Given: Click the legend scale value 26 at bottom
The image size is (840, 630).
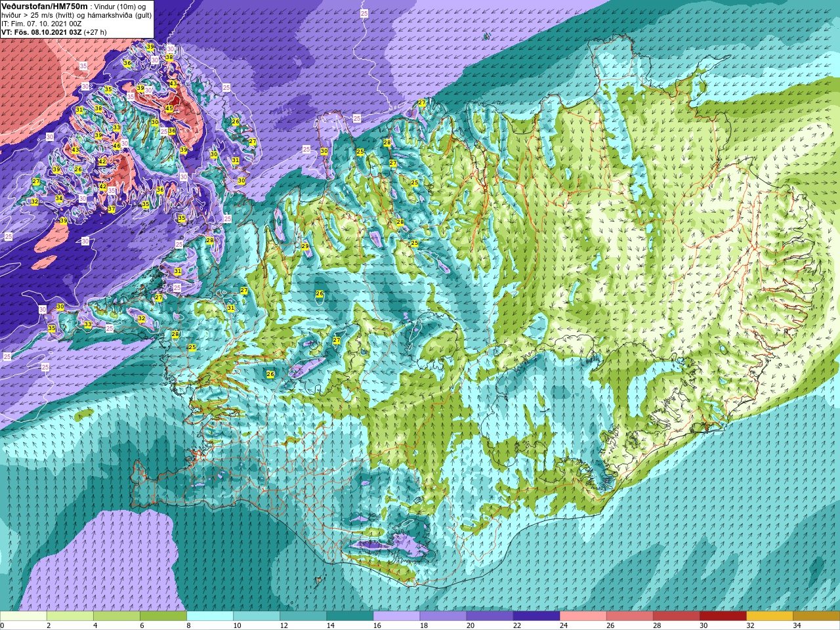Looking at the screenshot, I should pyautogui.click(x=610, y=625).
